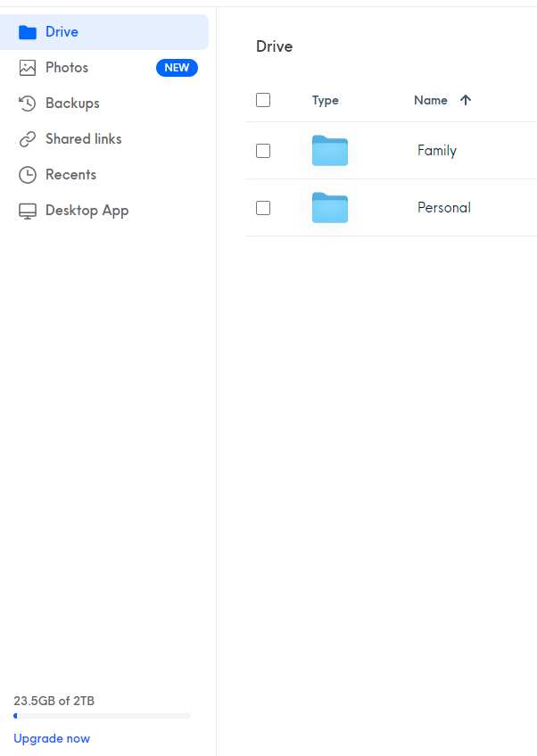Open the Photos section from the sidebar
This screenshot has height=756, width=537.
(x=67, y=67)
